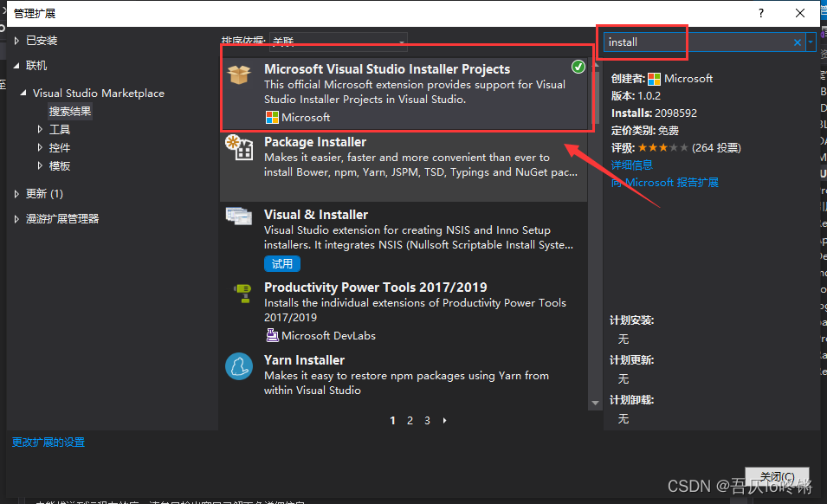Click the Microsoft logo under Installer Projects
Image resolution: width=827 pixels, height=504 pixels.
point(272,118)
